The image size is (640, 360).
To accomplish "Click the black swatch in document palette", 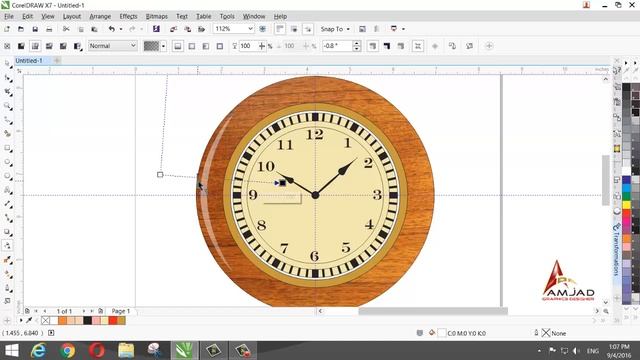I will pyautogui.click(x=88, y=320).
